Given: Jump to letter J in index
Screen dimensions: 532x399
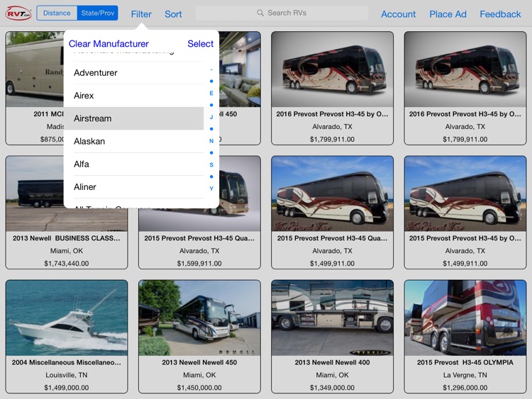Looking at the screenshot, I should pos(211,117).
